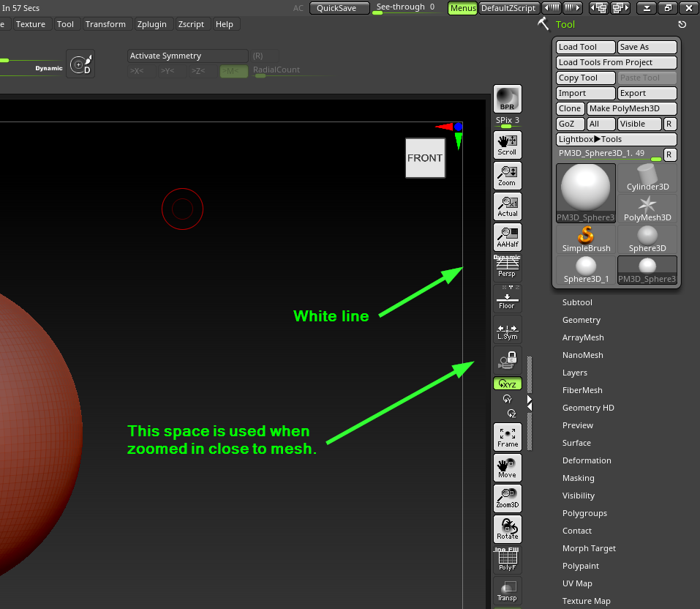The height and width of the screenshot is (609, 700).
Task: Toggle XYZ rotation mode
Action: click(507, 384)
